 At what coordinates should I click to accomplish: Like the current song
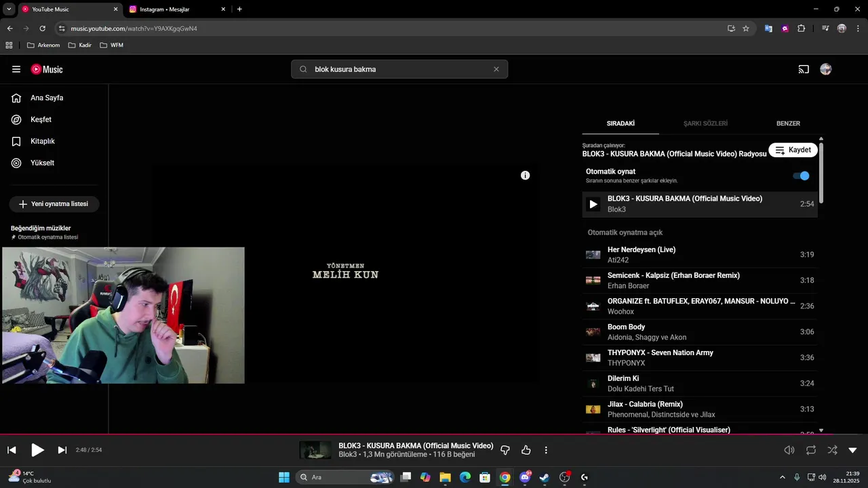click(526, 450)
